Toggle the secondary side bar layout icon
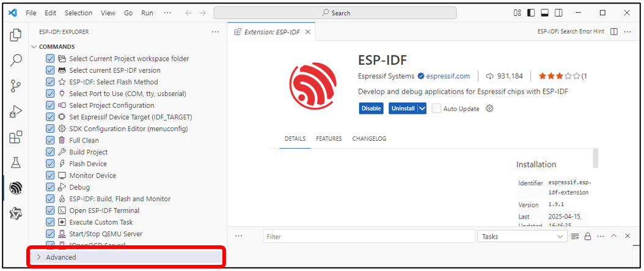 pos(558,13)
